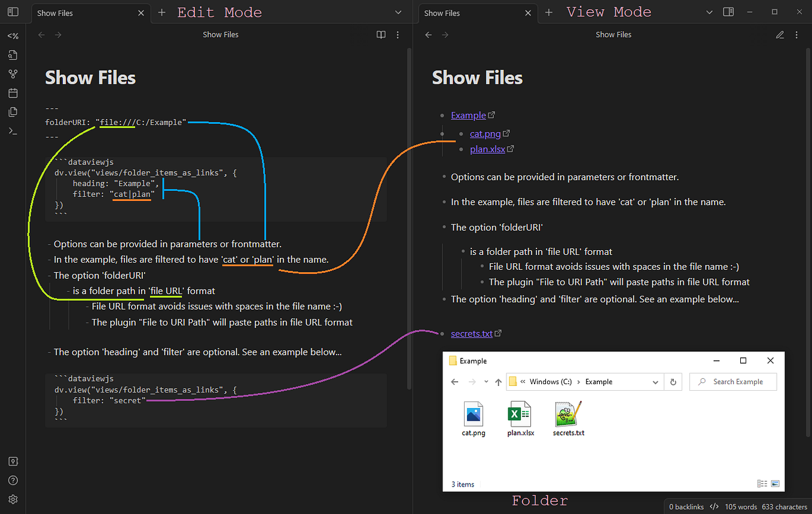Screen dimensions: 812x514
Task: Click the source mode icon in status bar
Action: 714,507
